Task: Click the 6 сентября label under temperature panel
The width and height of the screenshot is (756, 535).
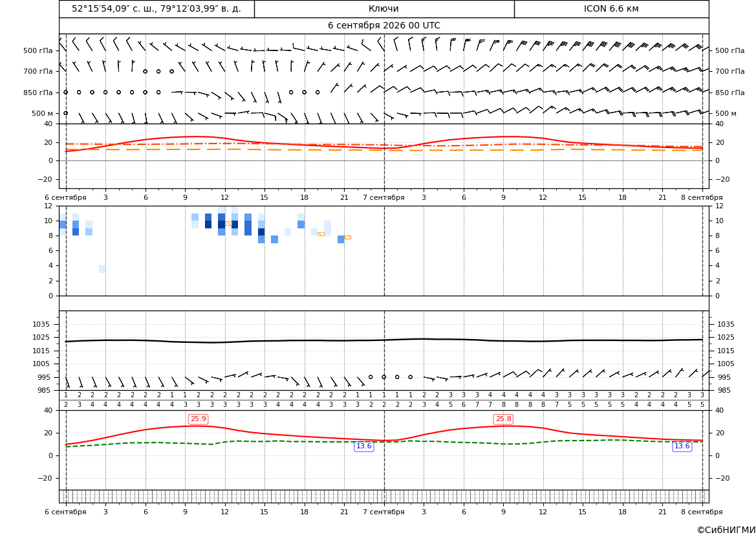Action: coord(65,197)
